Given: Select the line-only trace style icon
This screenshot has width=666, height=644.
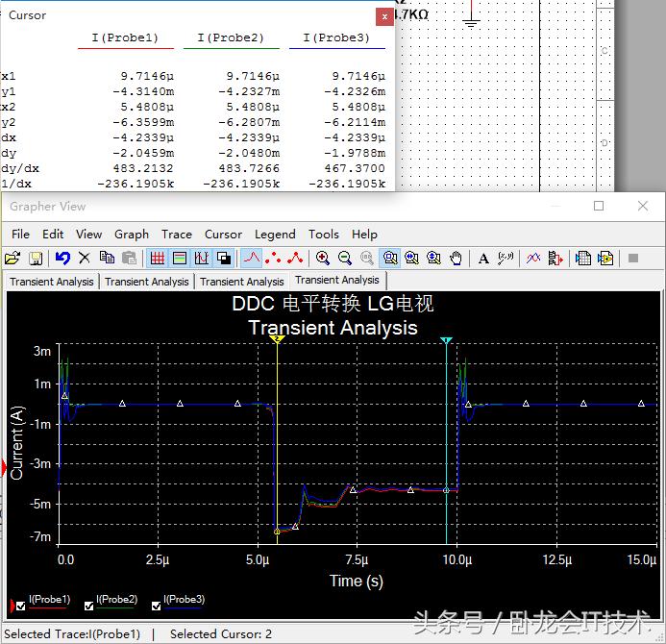Looking at the screenshot, I should click(x=252, y=258).
